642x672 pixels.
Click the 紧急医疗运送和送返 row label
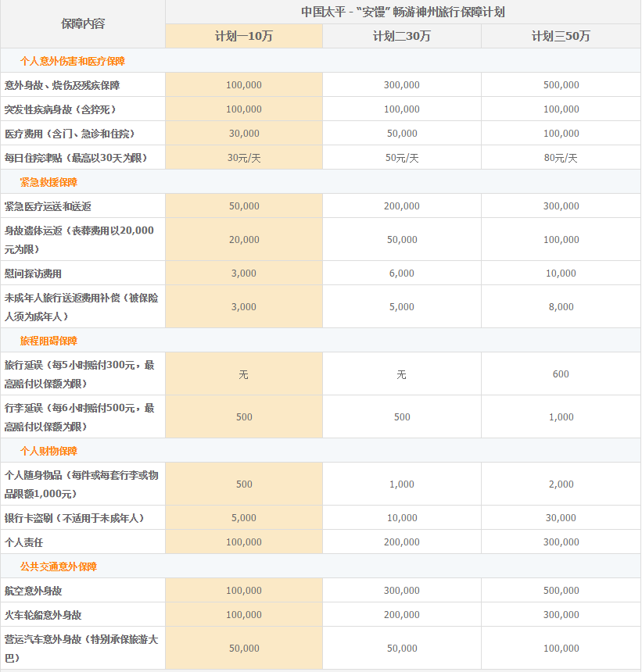(48, 206)
